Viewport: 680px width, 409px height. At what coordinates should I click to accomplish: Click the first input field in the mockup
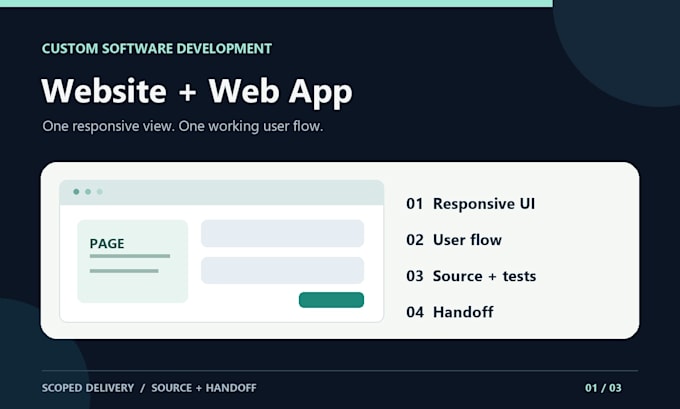282,233
